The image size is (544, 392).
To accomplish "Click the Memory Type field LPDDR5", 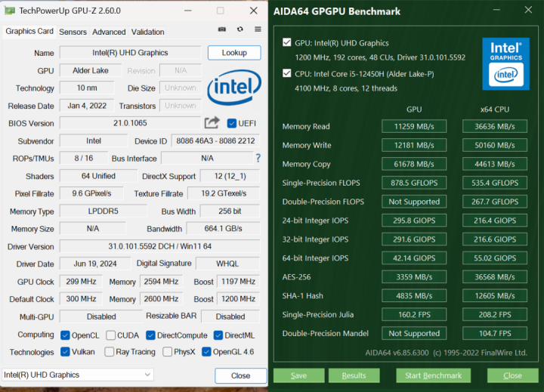I will point(103,211).
